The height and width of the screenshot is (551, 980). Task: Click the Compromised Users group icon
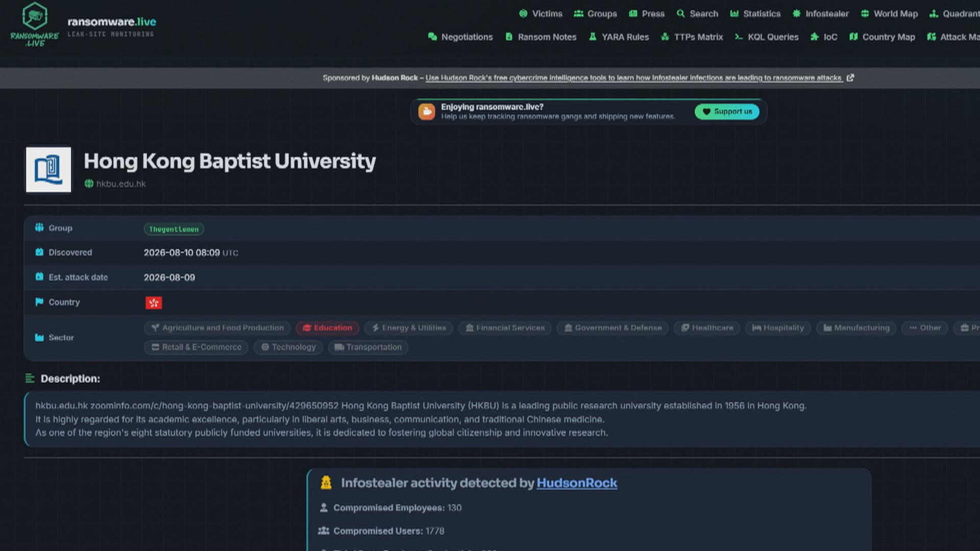coord(323,531)
